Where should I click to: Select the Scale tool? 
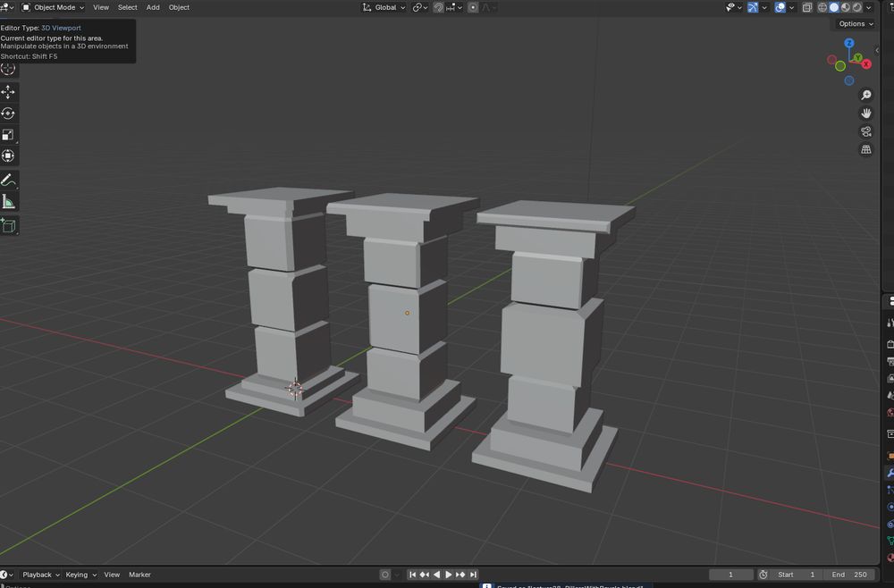[x=8, y=135]
